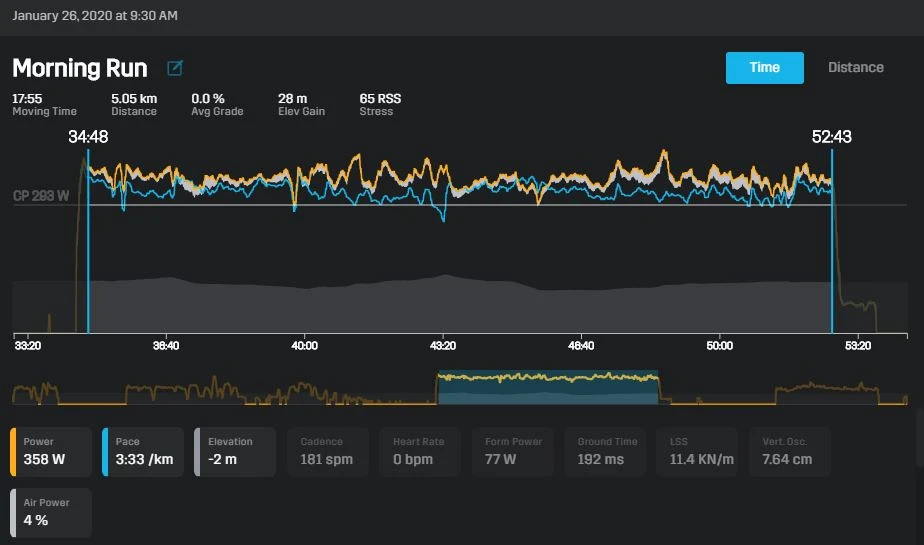
Task: Click the Morning Run title
Action: click(x=80, y=68)
